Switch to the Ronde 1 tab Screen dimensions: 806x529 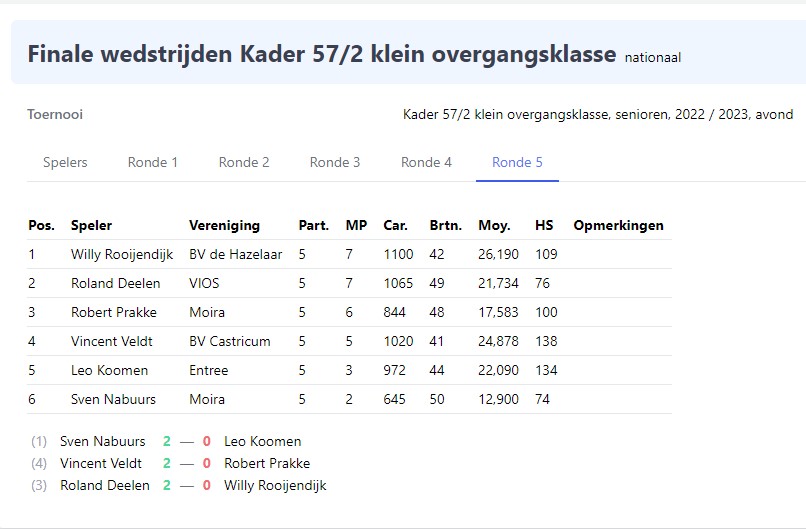(x=153, y=162)
